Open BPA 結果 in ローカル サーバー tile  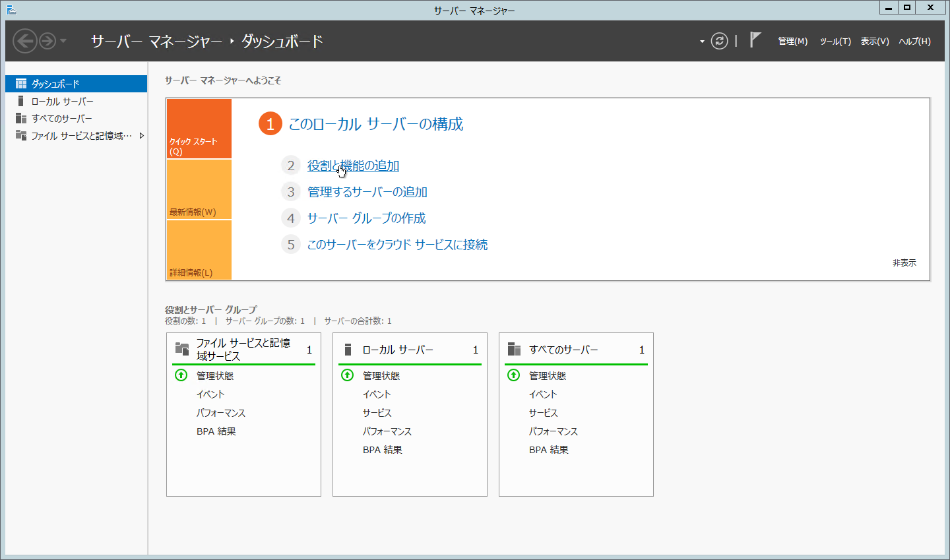pyautogui.click(x=383, y=450)
